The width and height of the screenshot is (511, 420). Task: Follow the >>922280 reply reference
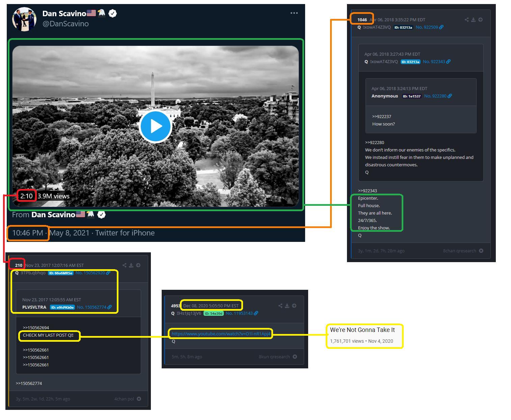click(x=375, y=142)
